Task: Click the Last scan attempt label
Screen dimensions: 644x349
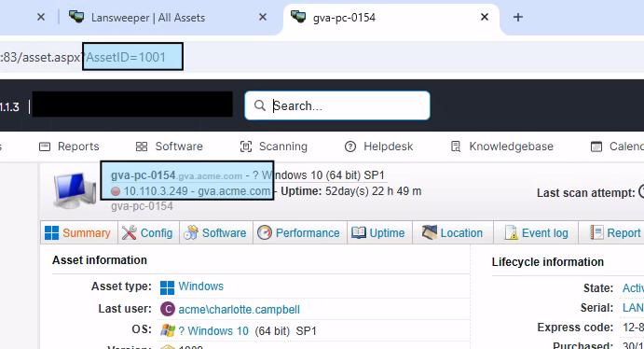Action: [x=586, y=193]
